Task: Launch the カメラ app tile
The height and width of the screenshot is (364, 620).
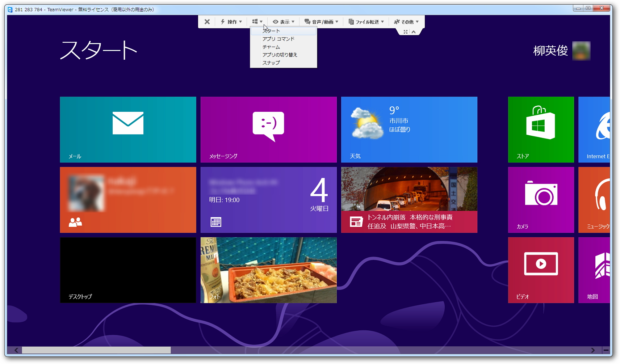Action: [x=541, y=199]
